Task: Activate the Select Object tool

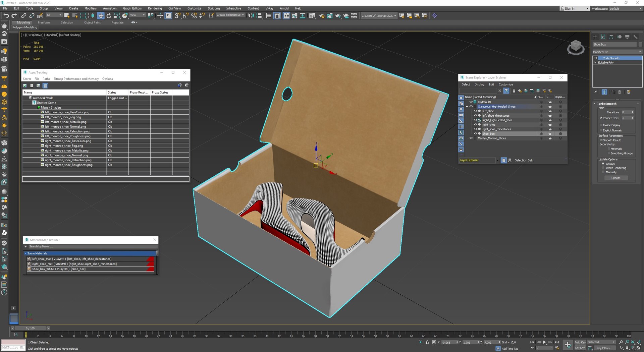Action: (67, 15)
